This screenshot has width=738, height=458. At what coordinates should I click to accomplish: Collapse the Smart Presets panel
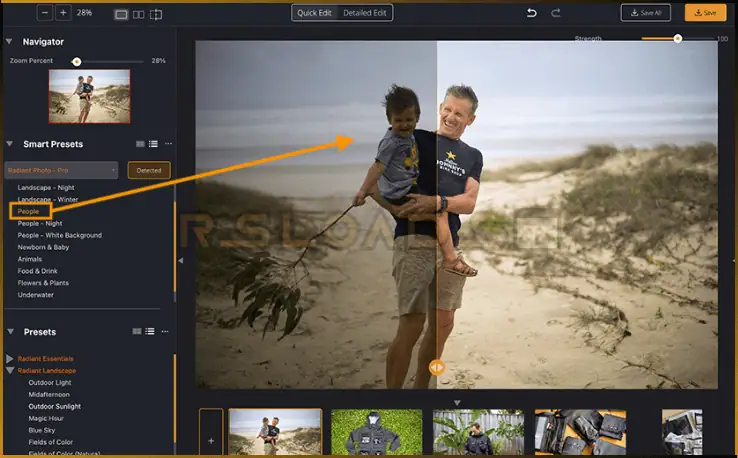tap(9, 144)
